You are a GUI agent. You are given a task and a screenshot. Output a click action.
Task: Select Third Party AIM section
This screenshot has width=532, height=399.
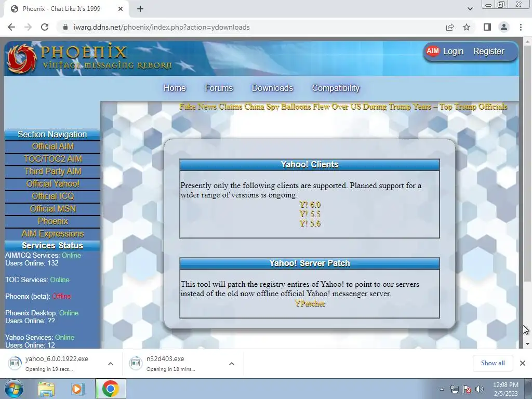[x=52, y=171]
